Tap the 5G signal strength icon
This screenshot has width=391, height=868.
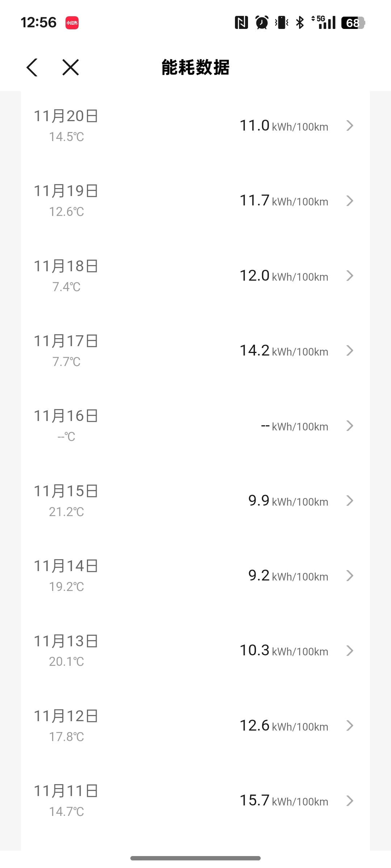tap(324, 22)
